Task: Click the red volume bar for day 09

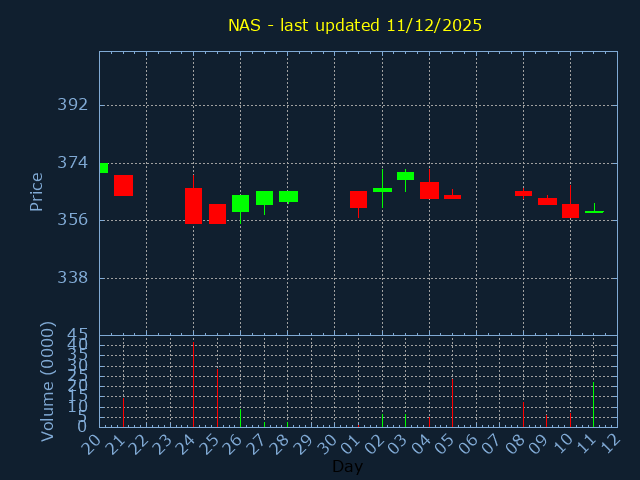Action: (547, 421)
